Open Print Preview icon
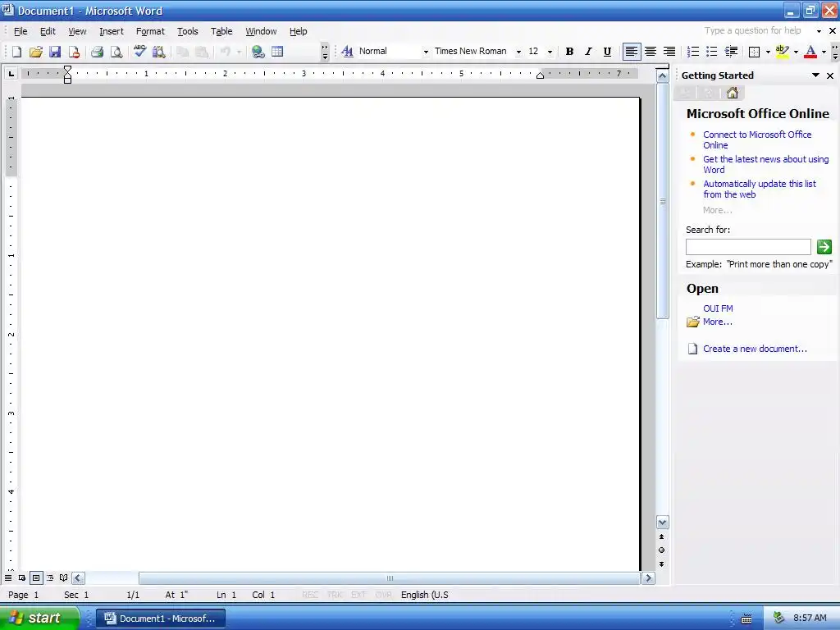The image size is (840, 630). 116,52
